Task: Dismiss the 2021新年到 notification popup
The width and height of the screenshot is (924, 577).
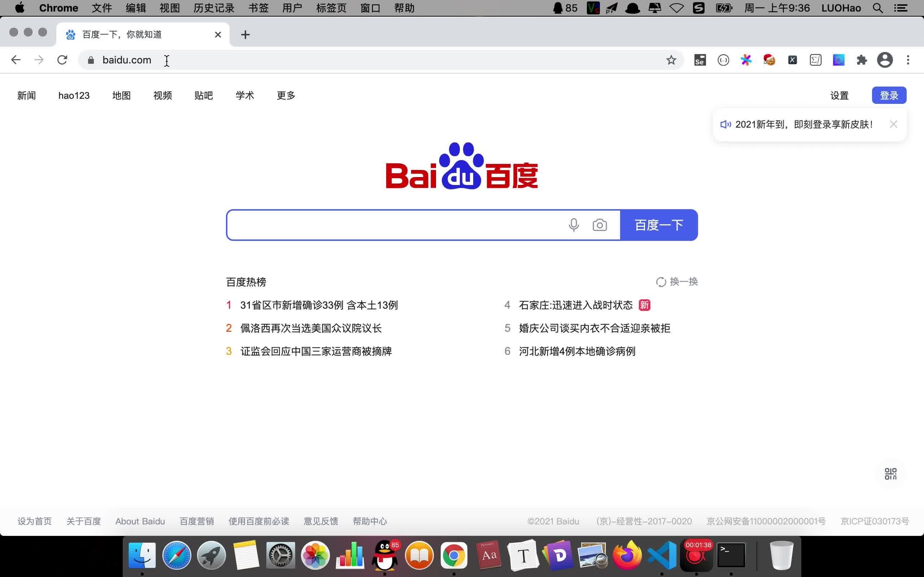Action: [x=893, y=124]
